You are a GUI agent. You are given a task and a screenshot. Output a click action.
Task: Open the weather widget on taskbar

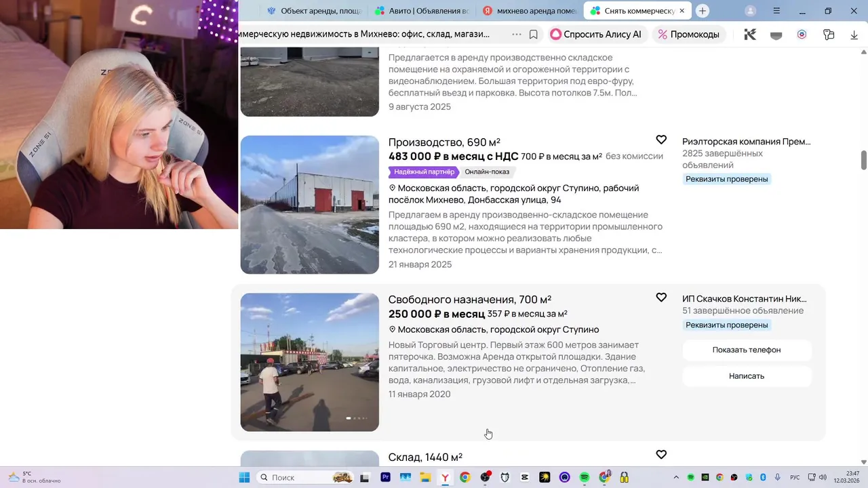(x=34, y=477)
